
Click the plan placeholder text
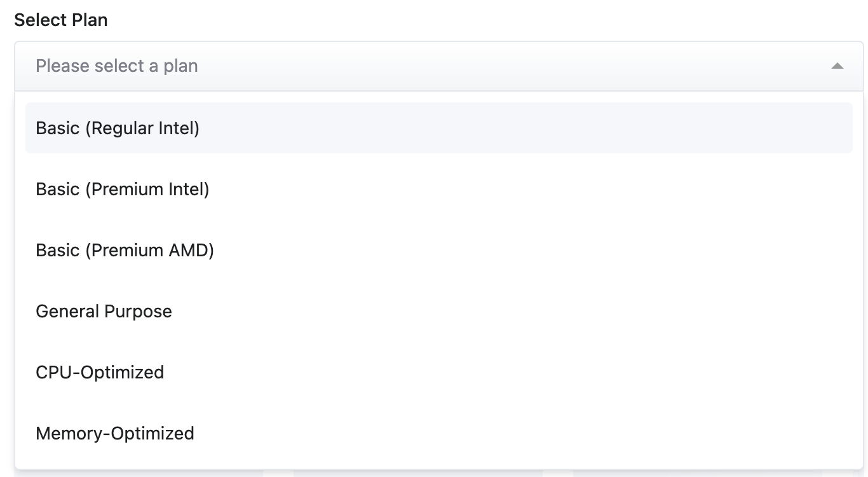click(x=117, y=66)
